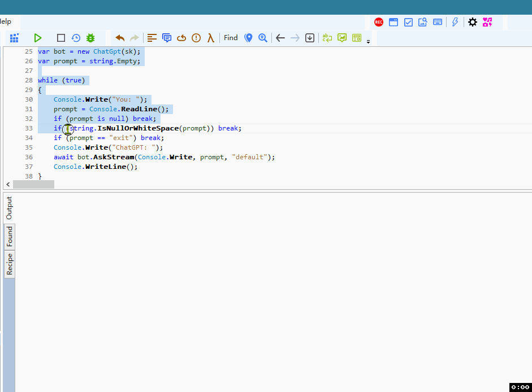Open the Recipe tab
The height and width of the screenshot is (392, 532).
point(10,264)
